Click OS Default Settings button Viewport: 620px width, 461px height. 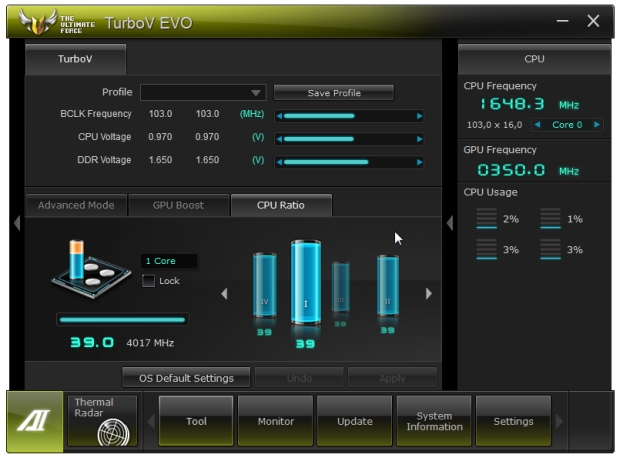point(186,378)
